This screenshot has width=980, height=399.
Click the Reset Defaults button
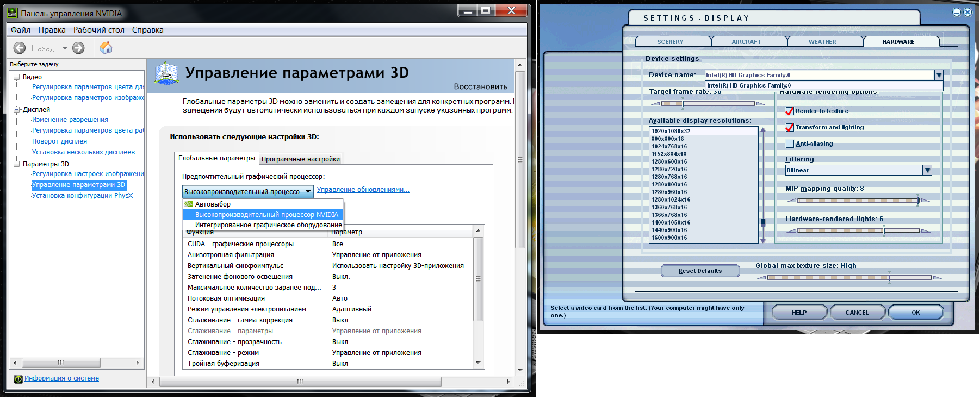(700, 271)
